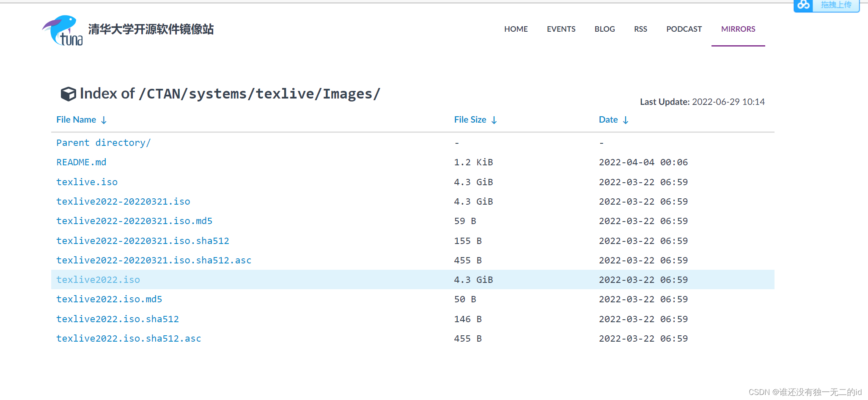The image size is (868, 400).
Task: Click the Date column header
Action: point(608,120)
